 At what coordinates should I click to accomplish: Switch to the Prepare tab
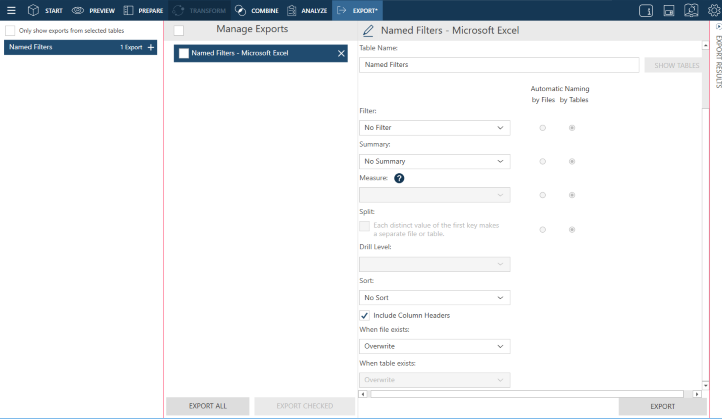coord(143,10)
